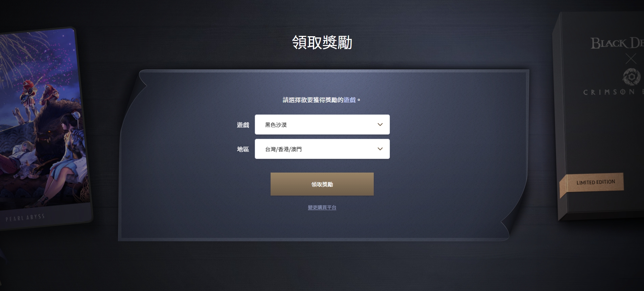Screen dimensions: 644x291
Task: Click the 遊戲 field label
Action: tap(243, 125)
